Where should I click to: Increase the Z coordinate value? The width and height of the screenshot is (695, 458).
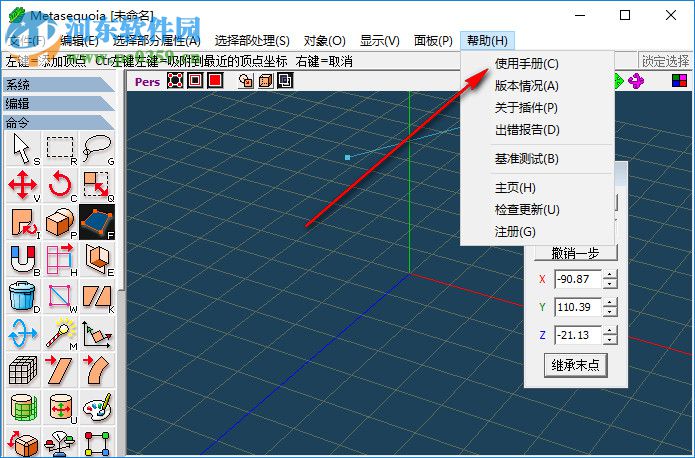[x=610, y=330]
